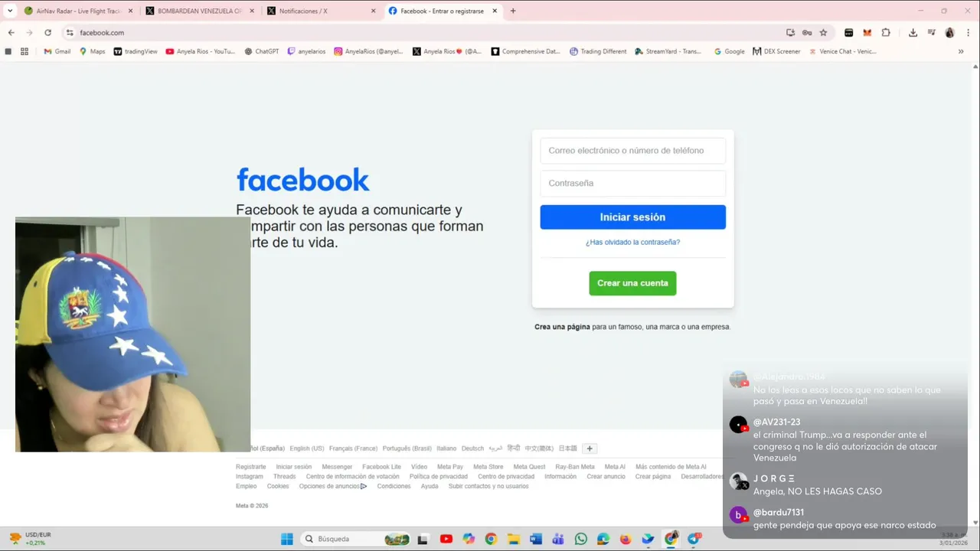The height and width of the screenshot is (551, 980).
Task: Open the Meta Pay footer link
Action: coord(450,467)
